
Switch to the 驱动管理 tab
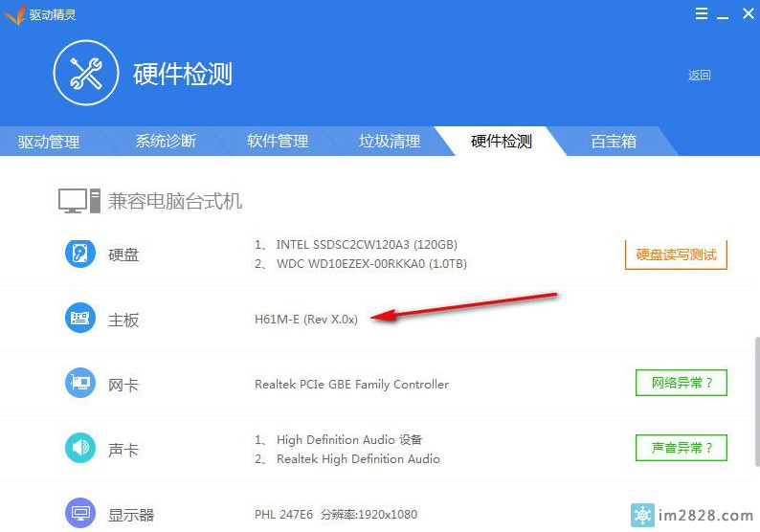coord(49,142)
